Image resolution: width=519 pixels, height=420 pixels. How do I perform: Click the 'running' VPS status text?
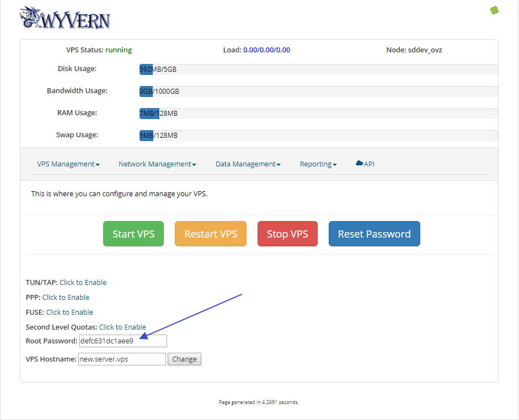point(119,50)
